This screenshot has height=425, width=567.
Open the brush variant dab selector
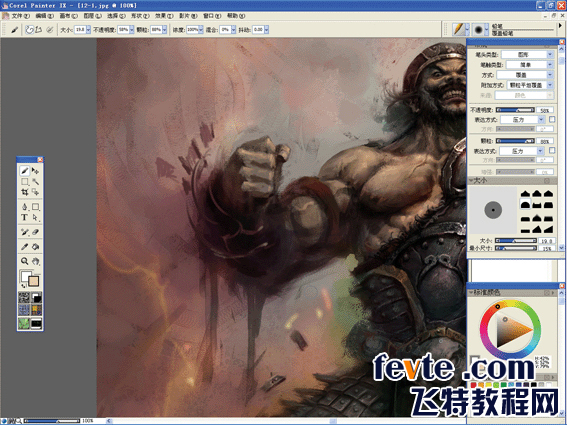481,30
